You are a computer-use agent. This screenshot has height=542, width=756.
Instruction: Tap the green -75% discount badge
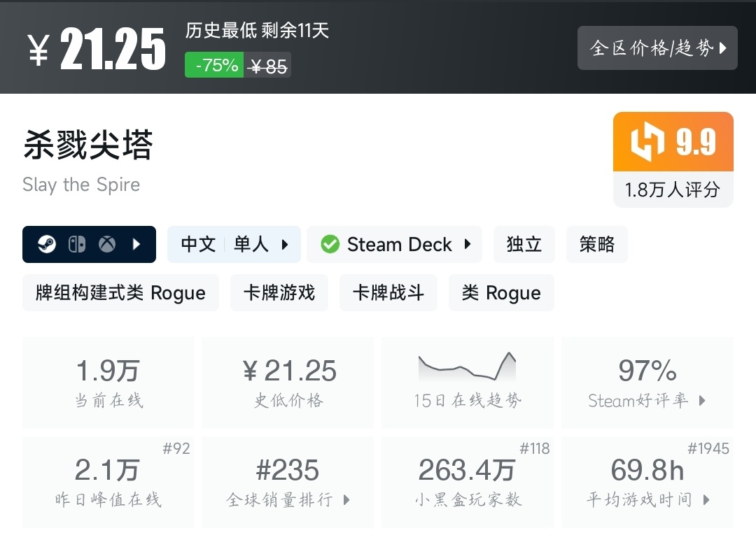point(214,66)
